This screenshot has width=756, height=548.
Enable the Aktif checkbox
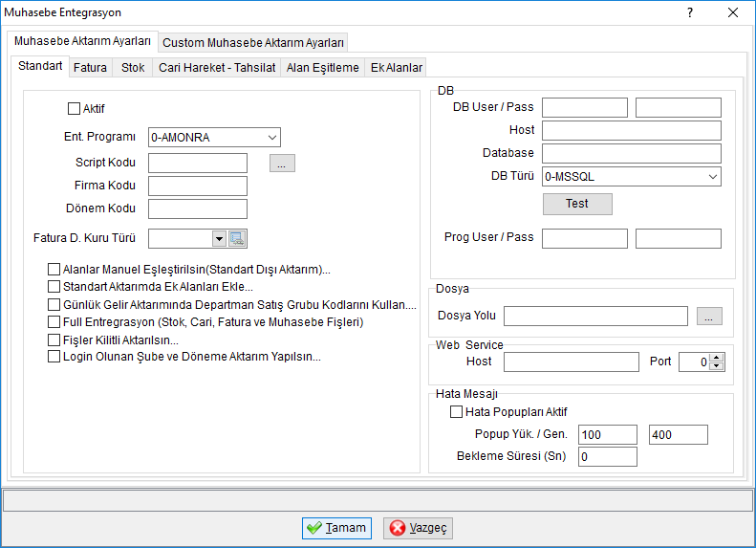click(x=74, y=108)
